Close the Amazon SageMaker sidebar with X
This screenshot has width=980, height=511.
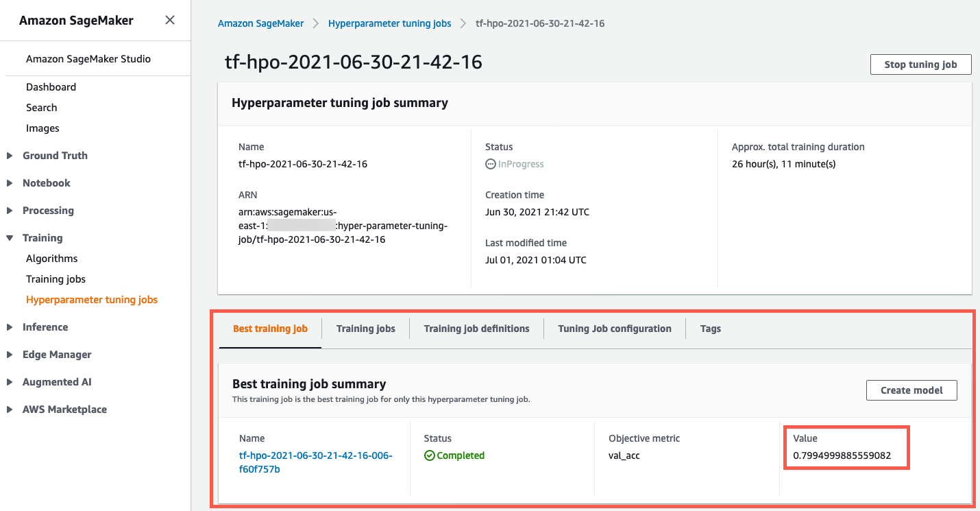pyautogui.click(x=170, y=20)
